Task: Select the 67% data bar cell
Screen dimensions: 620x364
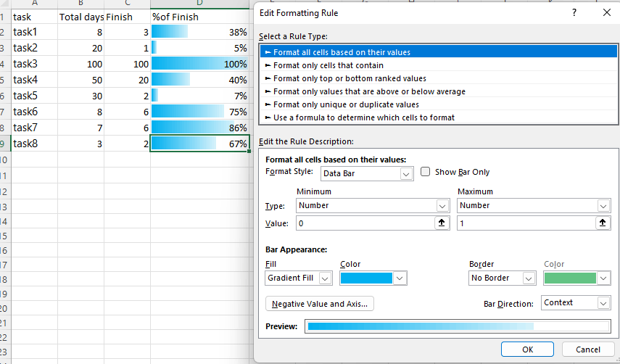Action: tap(199, 144)
